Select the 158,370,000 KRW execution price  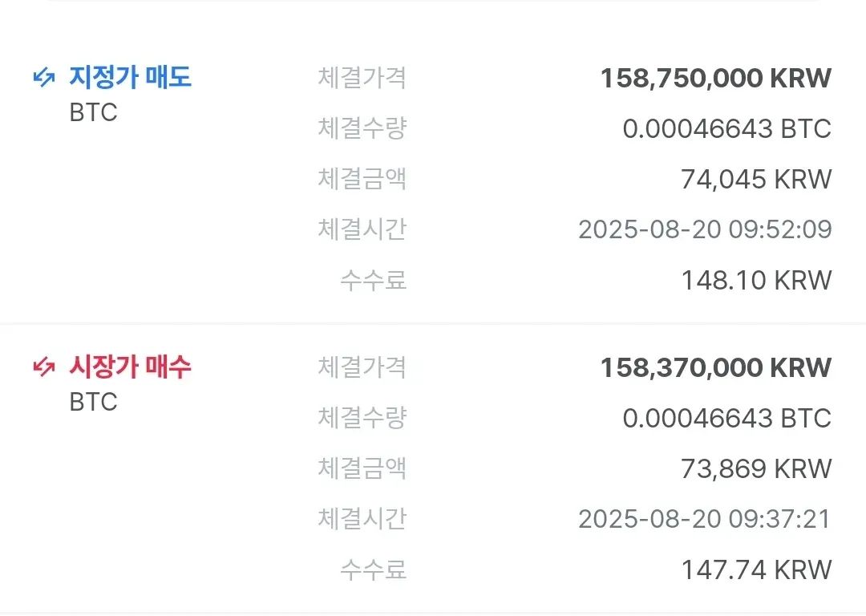pos(715,367)
